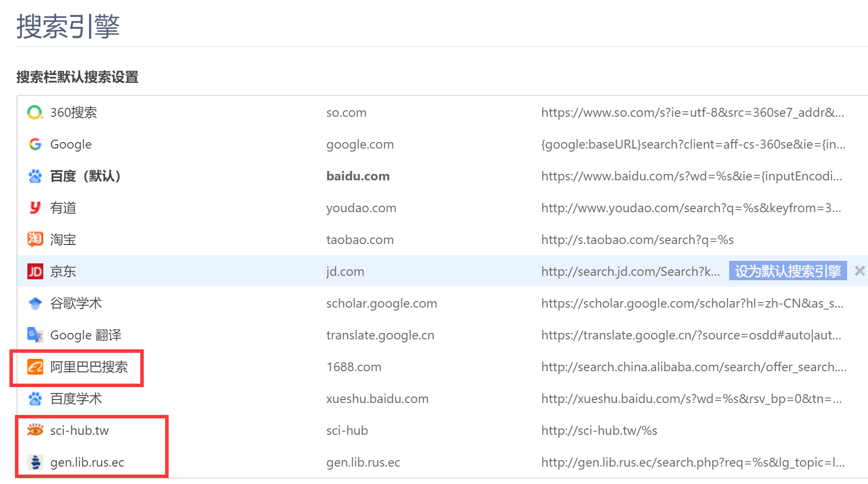The height and width of the screenshot is (484, 868).
Task: Click the http://sci-hub.tw/%s URL cell
Action: click(599, 431)
